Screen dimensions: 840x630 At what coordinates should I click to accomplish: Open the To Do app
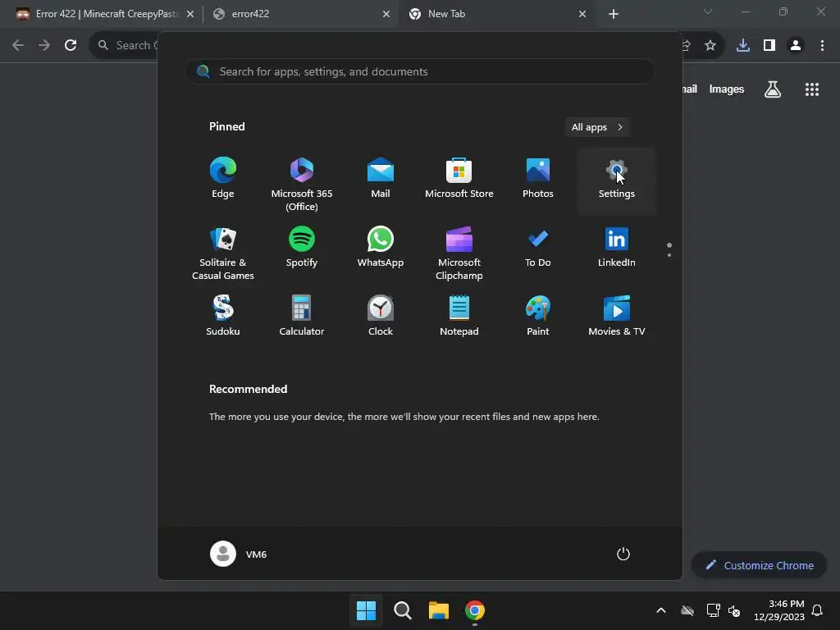538,248
